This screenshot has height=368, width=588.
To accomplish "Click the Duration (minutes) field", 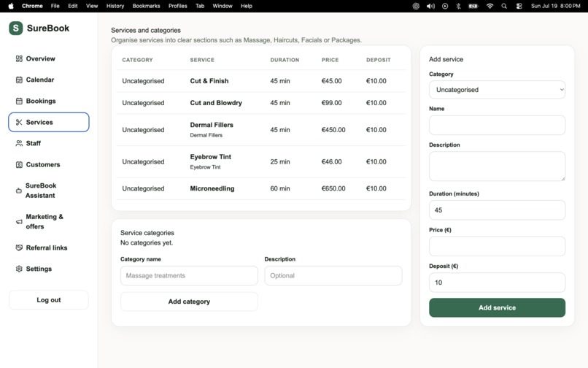I will [x=497, y=210].
